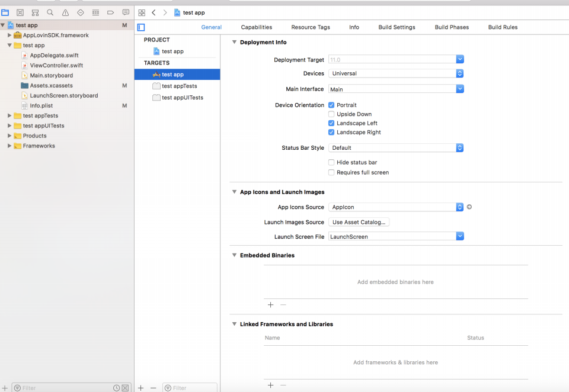The width and height of the screenshot is (569, 392).
Task: Open the Debug navigator icon
Action: point(96,12)
